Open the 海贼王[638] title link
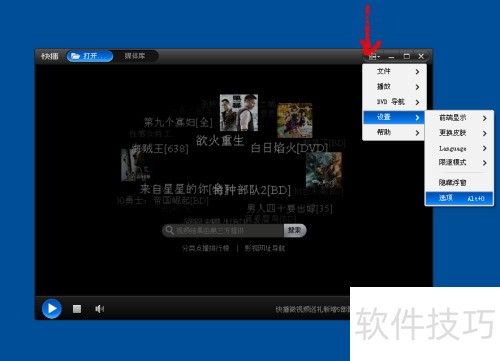The image size is (500, 361). 160,148
